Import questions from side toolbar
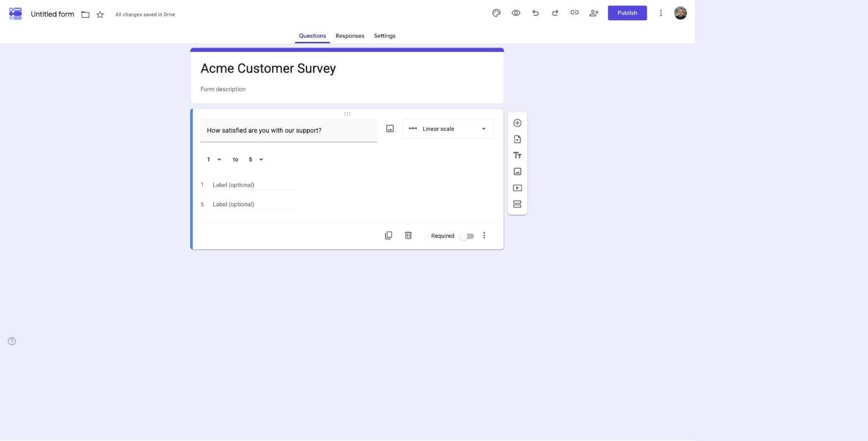The width and height of the screenshot is (868, 441). 518,139
